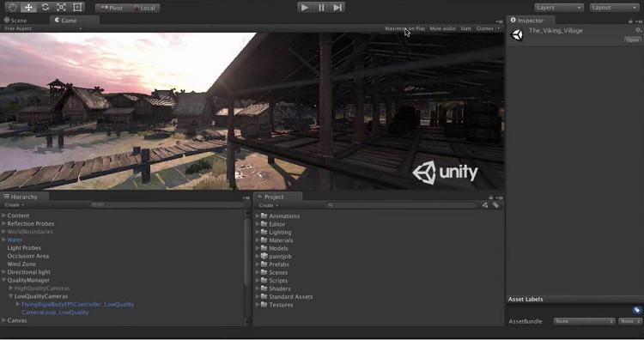Open the Hierarchy Create dropdown
Viewport: 644px width, 340px height.
point(15,205)
